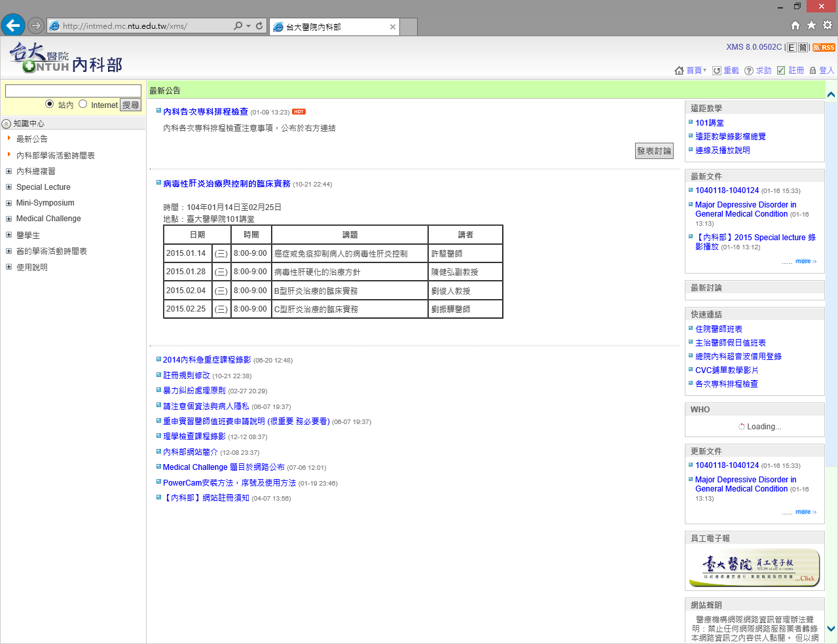Click the address bar search magnifier icon
838x644 pixels.
(x=238, y=26)
